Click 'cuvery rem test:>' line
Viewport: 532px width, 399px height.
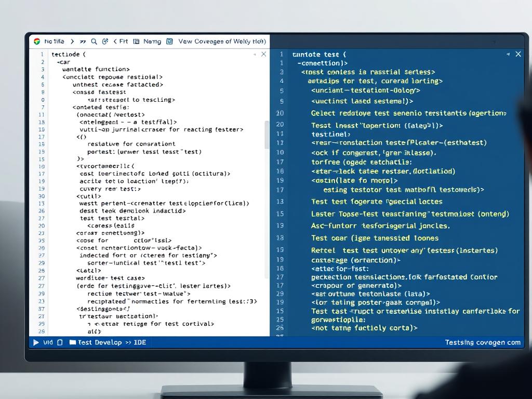tap(110, 189)
